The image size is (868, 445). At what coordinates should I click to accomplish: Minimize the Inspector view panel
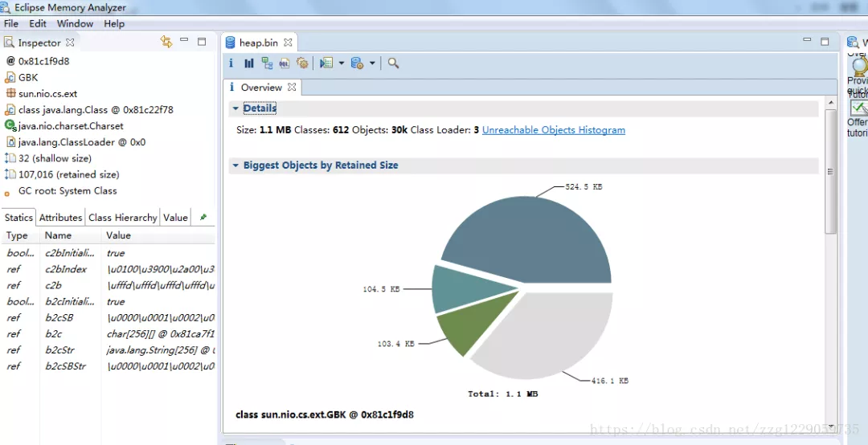pos(184,40)
